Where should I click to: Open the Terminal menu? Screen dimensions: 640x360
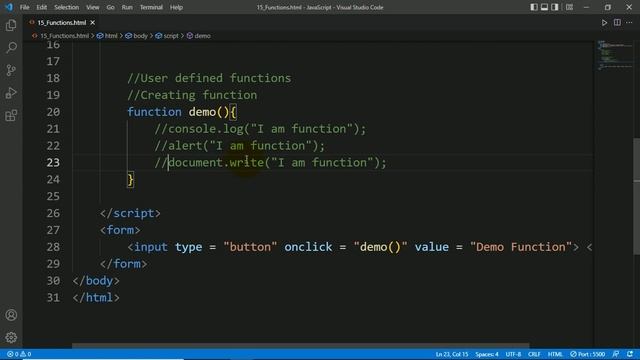(151, 7)
